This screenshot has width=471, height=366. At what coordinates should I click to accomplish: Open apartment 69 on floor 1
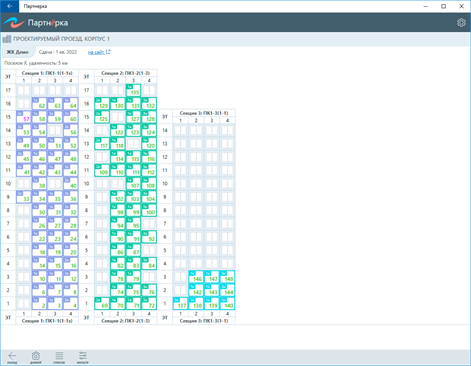click(x=102, y=304)
